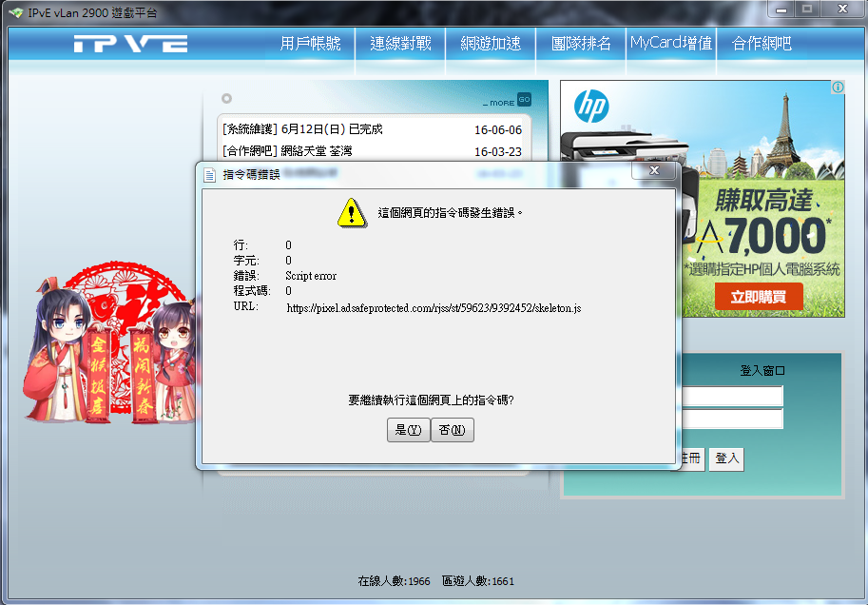This screenshot has width=868, height=605.
Task: Click the Lunar New Year character artwork
Action: point(109,344)
